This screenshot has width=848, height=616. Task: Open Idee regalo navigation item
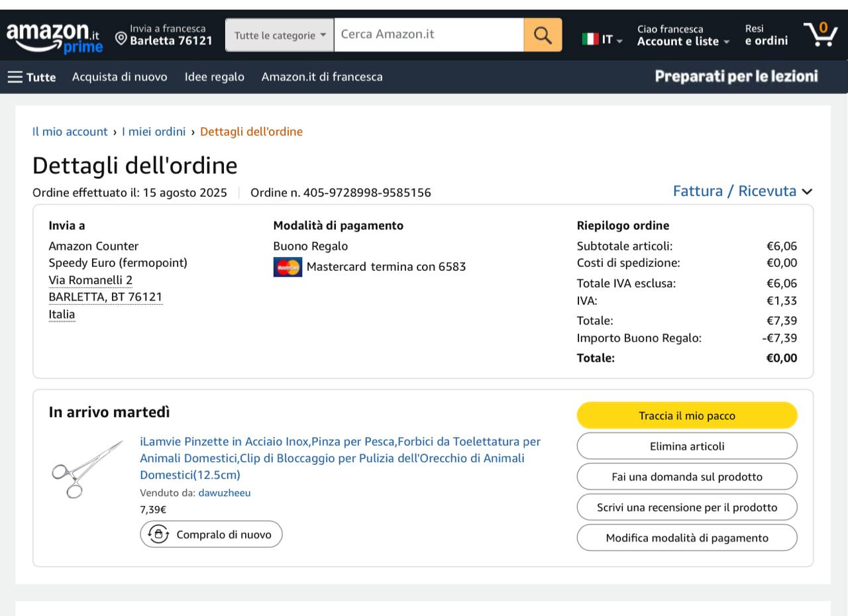214,77
